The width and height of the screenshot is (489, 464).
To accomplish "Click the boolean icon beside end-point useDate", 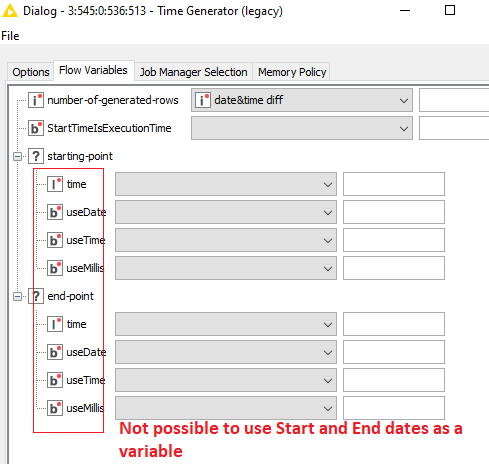I will pyautogui.click(x=55, y=352).
